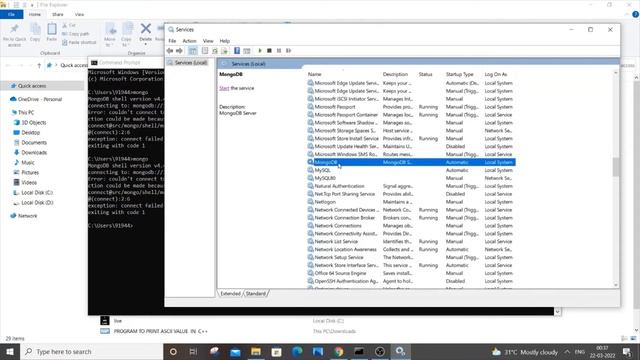
Task: Open the File menu in Services
Action: (x=172, y=41)
